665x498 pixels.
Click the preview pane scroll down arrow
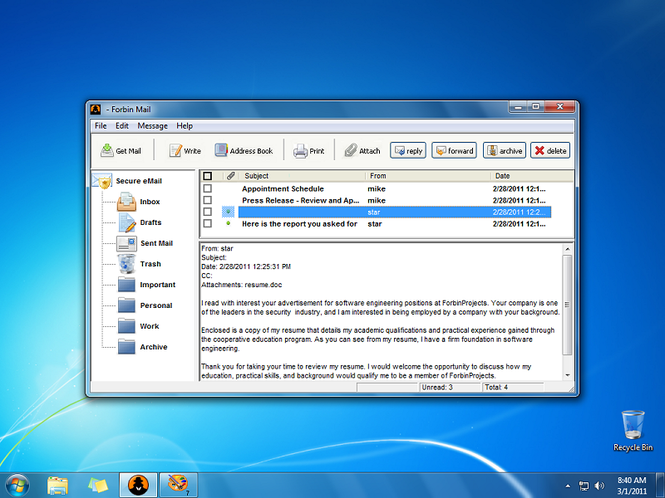(x=567, y=375)
